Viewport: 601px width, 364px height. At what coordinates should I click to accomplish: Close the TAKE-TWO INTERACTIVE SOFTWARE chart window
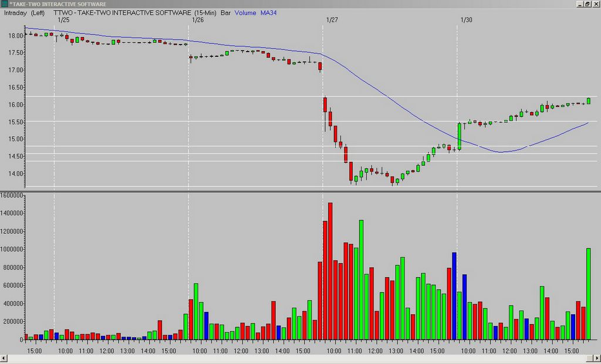[x=595, y=4]
